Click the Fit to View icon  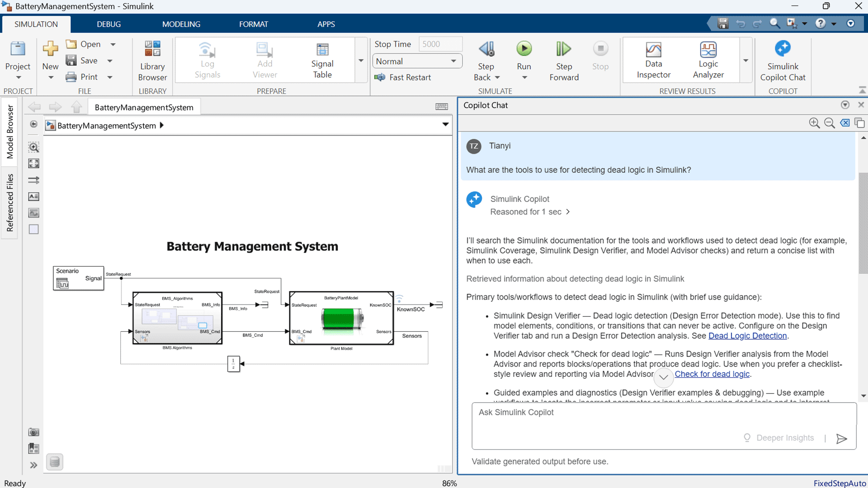pos(34,164)
